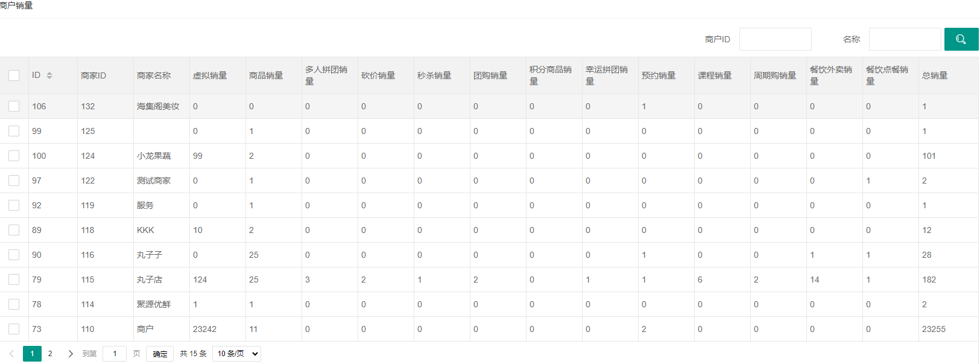Click the 商家名称 column header
980x364 pixels.
point(154,75)
